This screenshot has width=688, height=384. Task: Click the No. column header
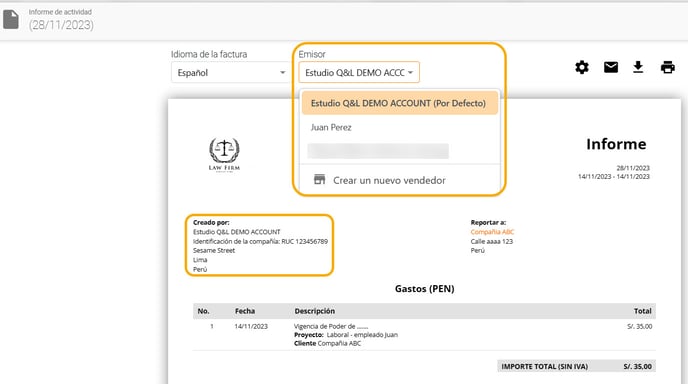pyautogui.click(x=203, y=311)
